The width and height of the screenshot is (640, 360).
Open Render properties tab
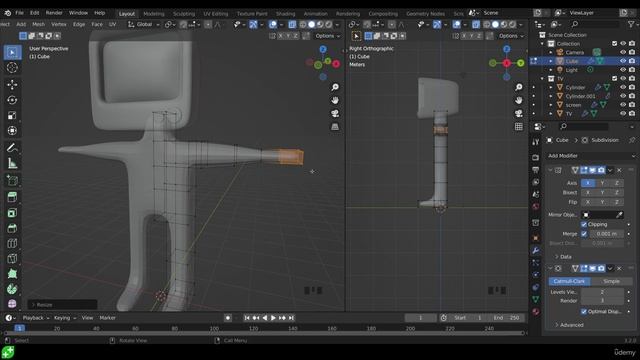pos(536,157)
